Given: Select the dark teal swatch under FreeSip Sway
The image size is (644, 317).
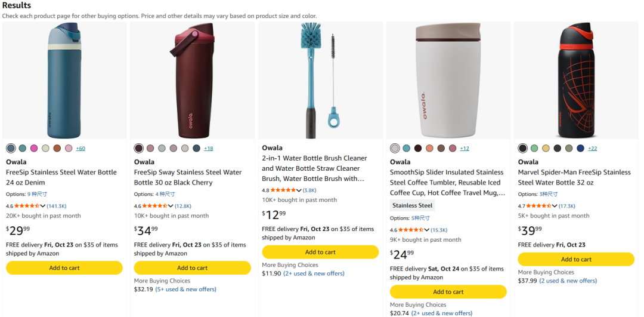Looking at the screenshot, I should coord(196,149).
